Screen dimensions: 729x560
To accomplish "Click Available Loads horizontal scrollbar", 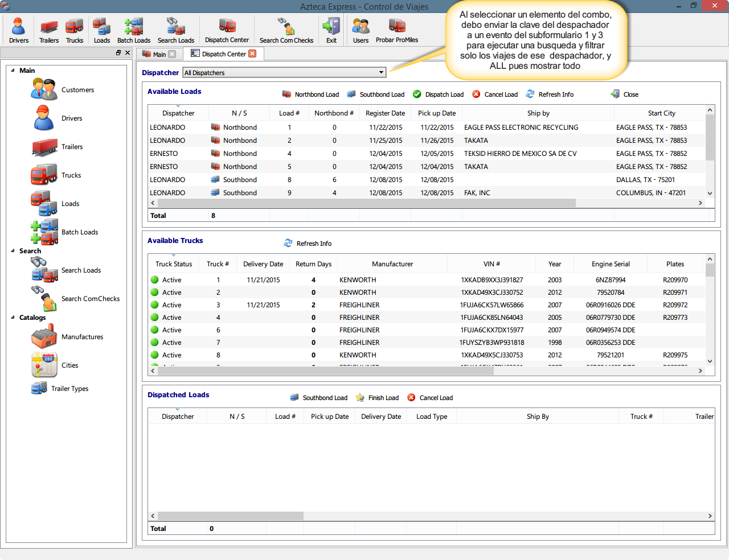I will [364, 203].
